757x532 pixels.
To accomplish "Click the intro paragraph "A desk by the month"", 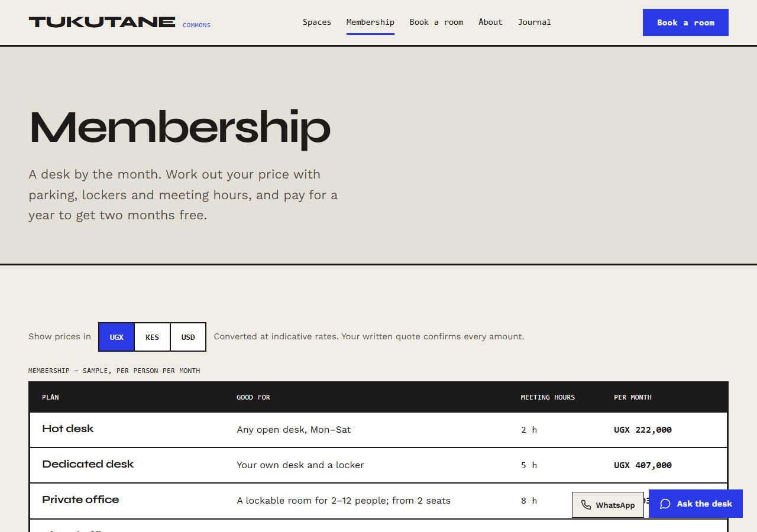I will click(x=183, y=195).
